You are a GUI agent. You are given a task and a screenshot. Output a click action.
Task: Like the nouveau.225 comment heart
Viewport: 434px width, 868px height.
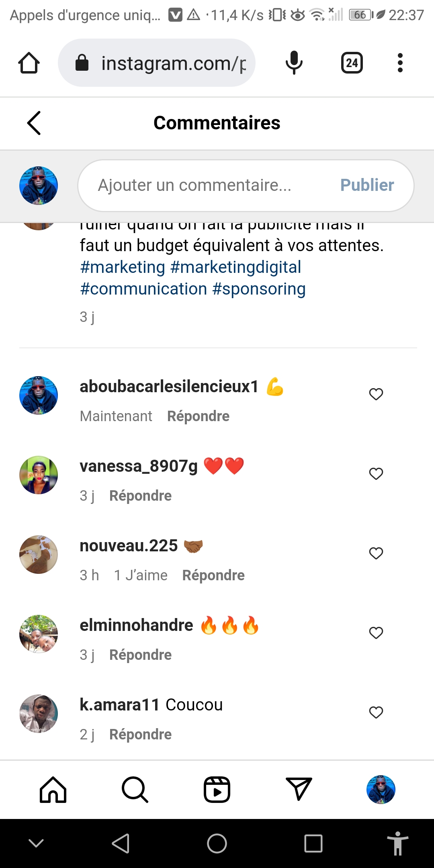click(x=376, y=553)
